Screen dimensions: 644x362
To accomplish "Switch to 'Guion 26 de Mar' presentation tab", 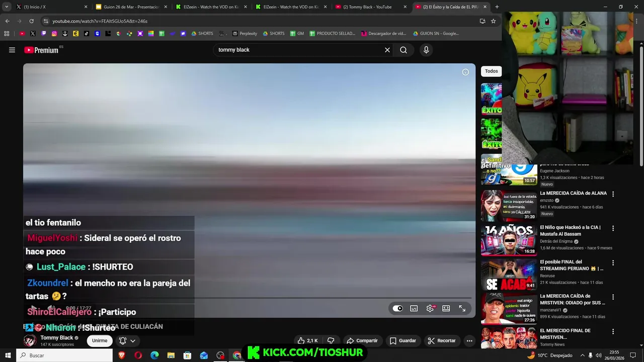I will point(131,7).
